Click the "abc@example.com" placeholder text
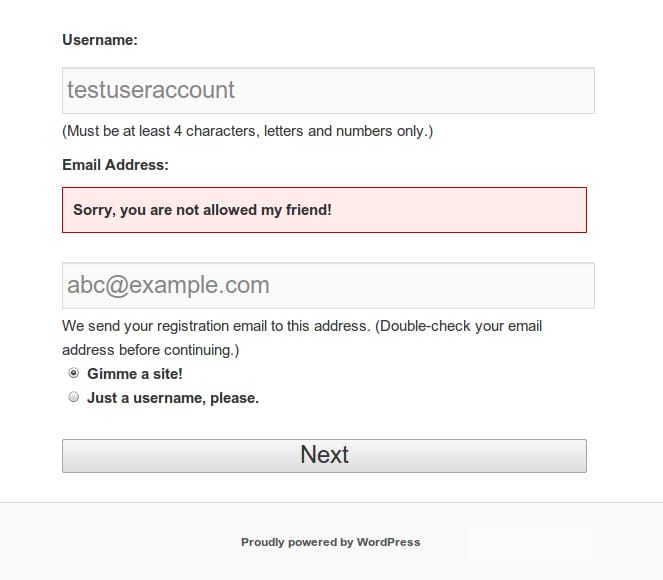Viewport: 663px width, 580px height. (168, 286)
